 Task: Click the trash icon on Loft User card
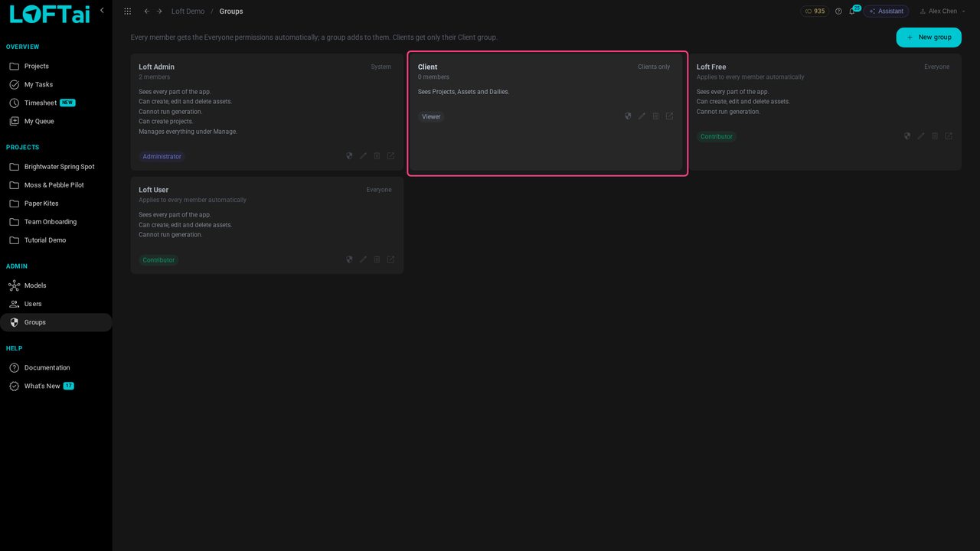(377, 259)
